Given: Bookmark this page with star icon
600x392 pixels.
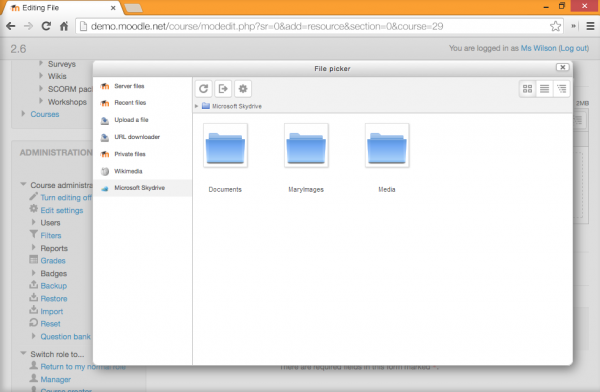Looking at the screenshot, I should [x=555, y=26].
